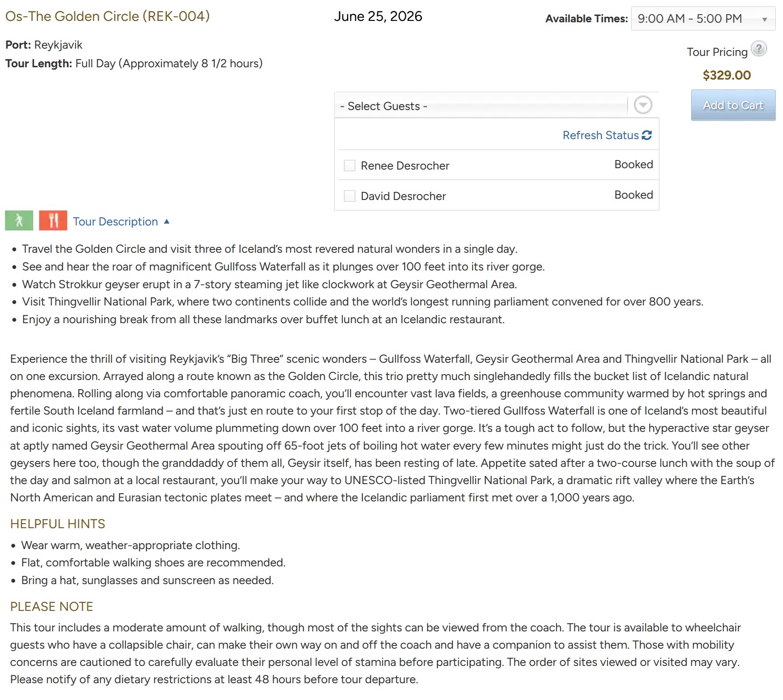Click the June 25, 2026 tour date

pos(378,16)
